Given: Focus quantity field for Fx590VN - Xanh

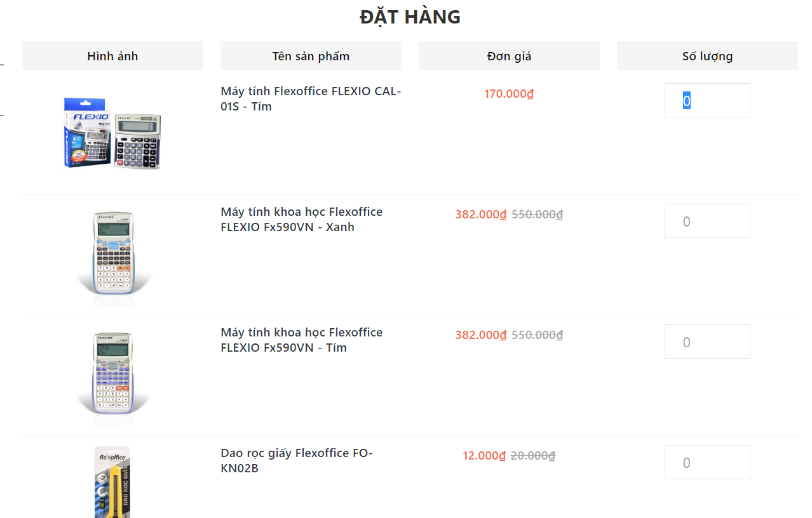Looking at the screenshot, I should [x=707, y=221].
